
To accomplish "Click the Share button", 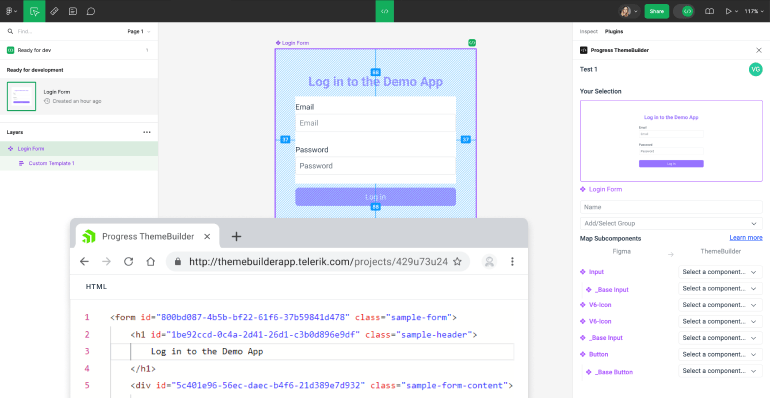I will click(657, 11).
